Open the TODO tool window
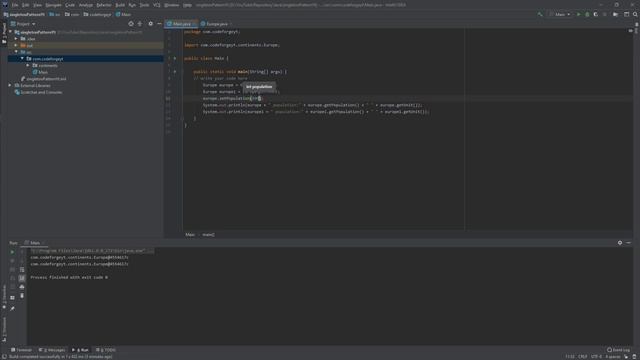Viewport: 640px width, 360px height. pyautogui.click(x=106, y=350)
